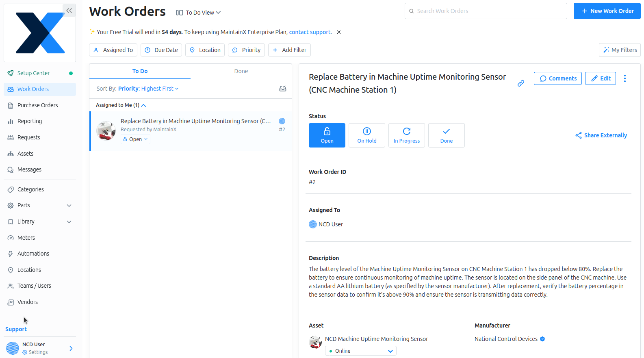644x358 pixels.
Task: Click the Meters gauge icon
Action: click(11, 238)
